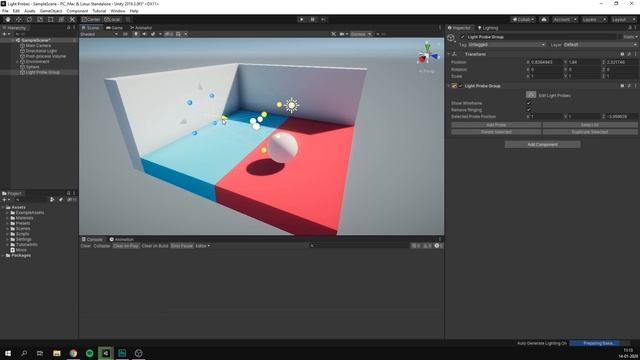The image size is (640, 360).
Task: Click the Duplicate Selected button
Action: [590, 132]
